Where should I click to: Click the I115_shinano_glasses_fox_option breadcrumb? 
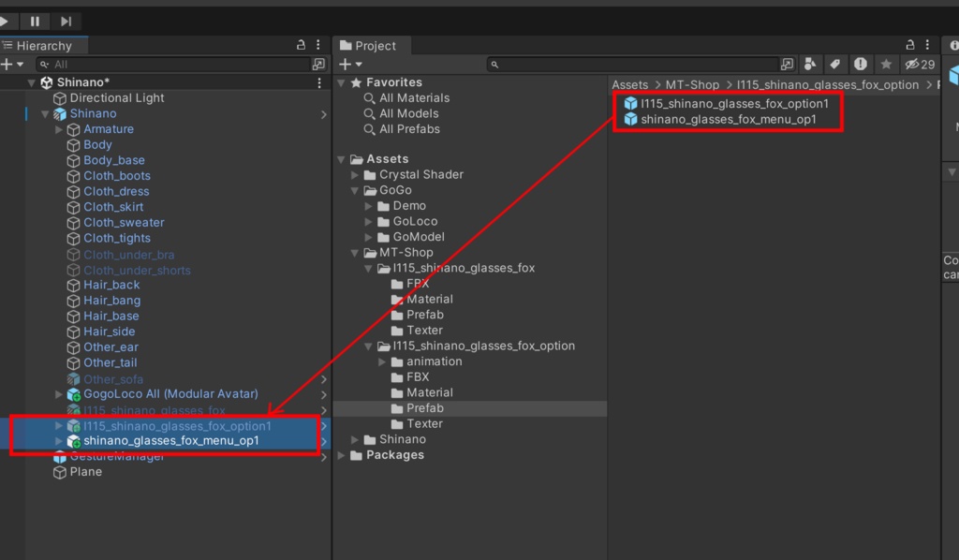pyautogui.click(x=827, y=85)
